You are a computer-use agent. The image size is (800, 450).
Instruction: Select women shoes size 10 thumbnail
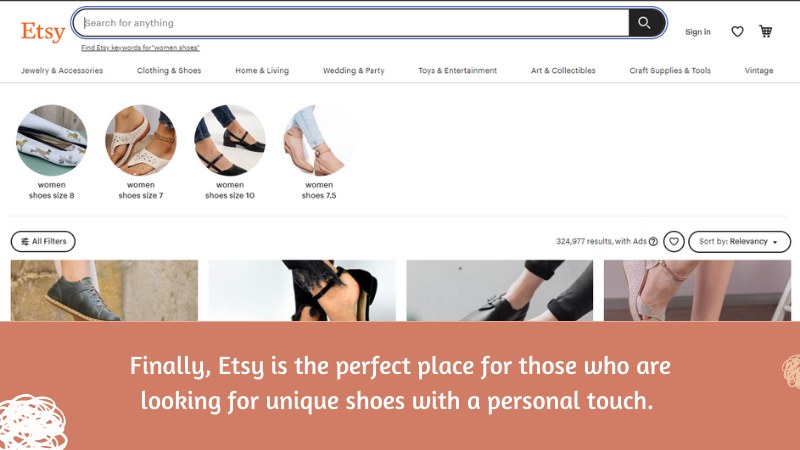coord(230,152)
